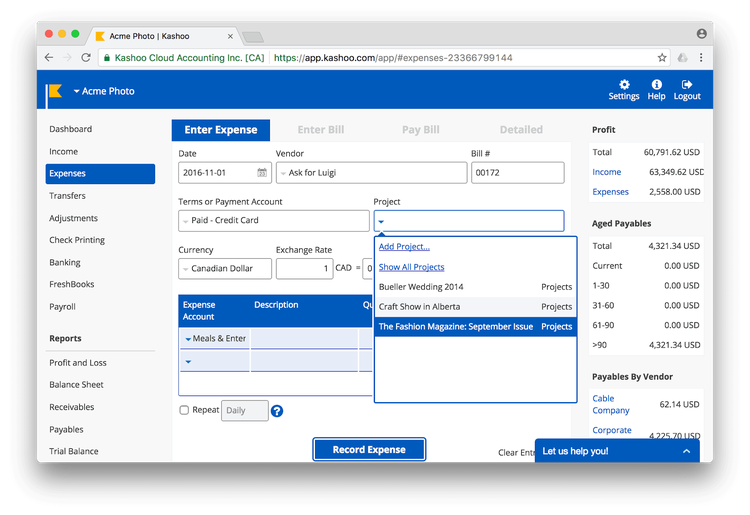Open the Help info icon
This screenshot has width=750, height=515.
point(656,85)
